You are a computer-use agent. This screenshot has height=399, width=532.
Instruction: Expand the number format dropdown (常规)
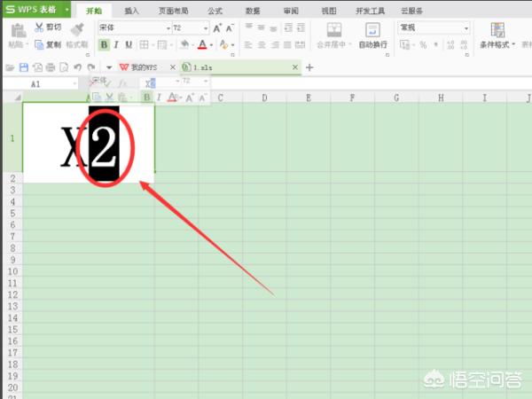pyautogui.click(x=466, y=27)
